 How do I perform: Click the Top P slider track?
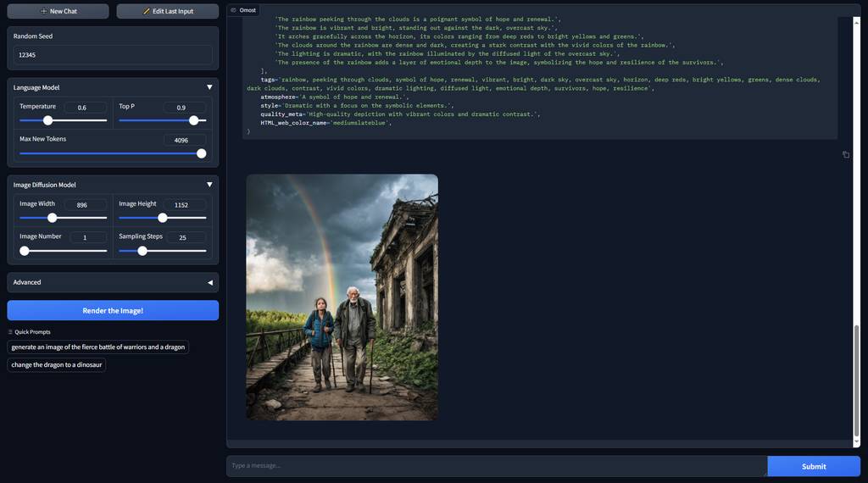pyautogui.click(x=162, y=120)
